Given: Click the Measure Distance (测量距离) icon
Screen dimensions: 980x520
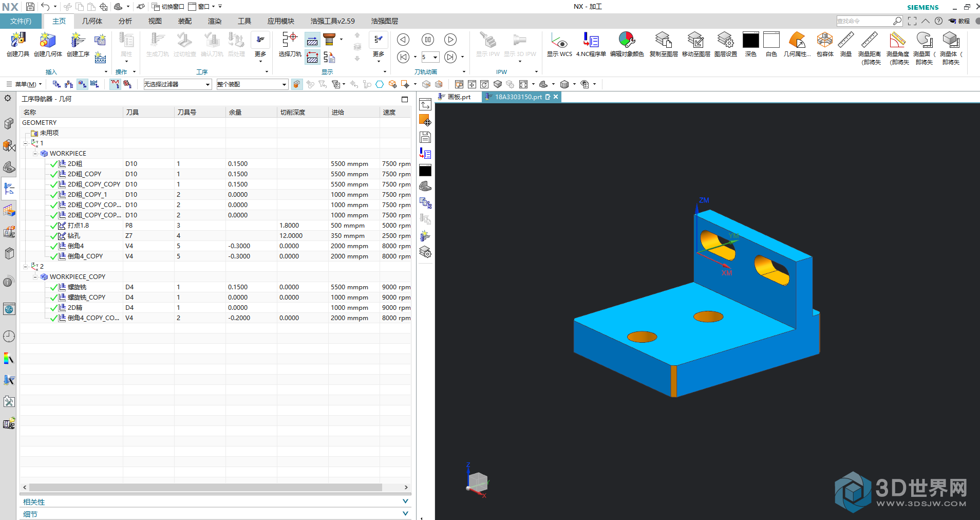Looking at the screenshot, I should (869, 41).
